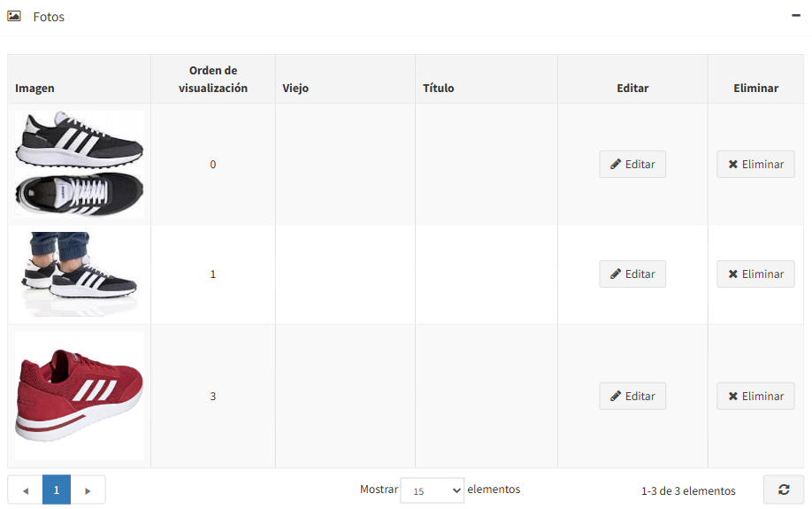Open the items-per-page dropdown showing 15

(432, 490)
